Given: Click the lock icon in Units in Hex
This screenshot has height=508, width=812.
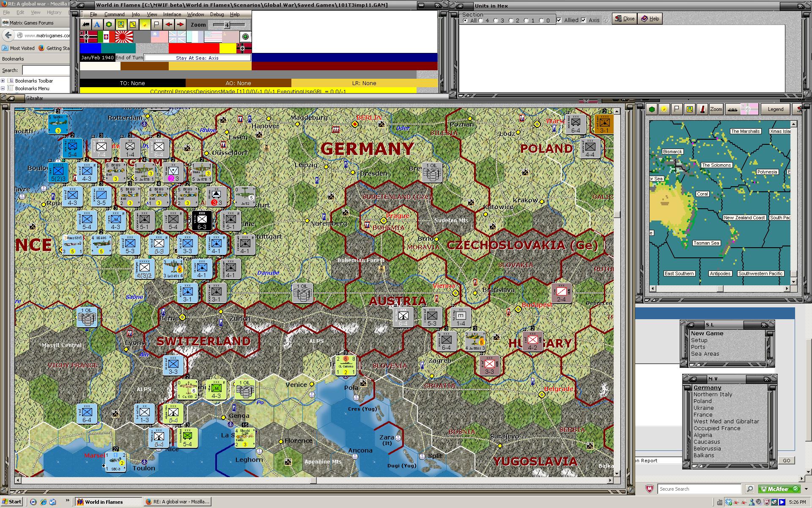Looking at the screenshot, I should [606, 19].
